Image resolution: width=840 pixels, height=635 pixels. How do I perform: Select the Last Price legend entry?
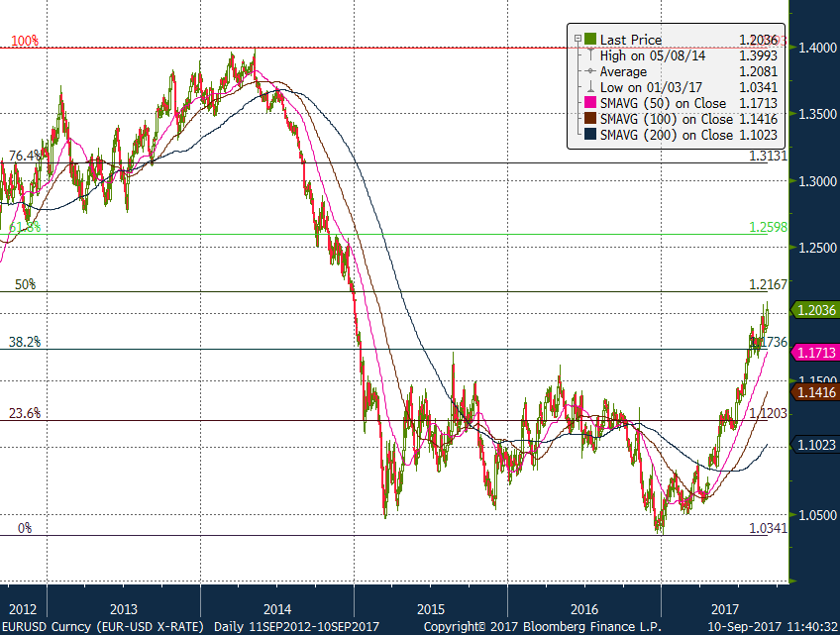[633, 40]
